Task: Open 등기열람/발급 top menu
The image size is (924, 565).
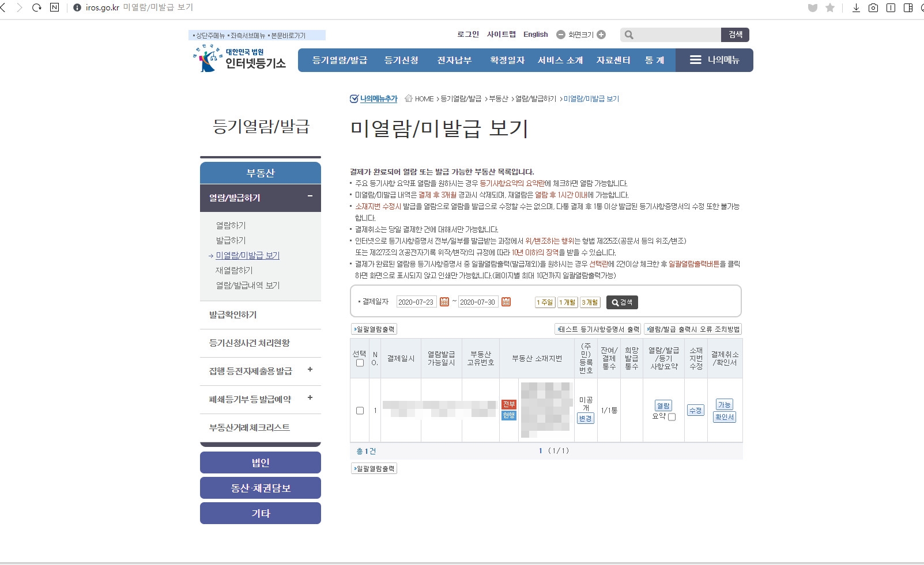Action: pyautogui.click(x=340, y=60)
